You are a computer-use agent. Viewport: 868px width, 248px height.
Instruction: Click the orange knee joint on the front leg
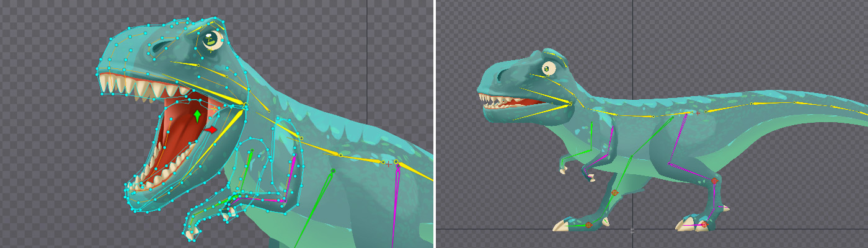[x=614, y=193]
